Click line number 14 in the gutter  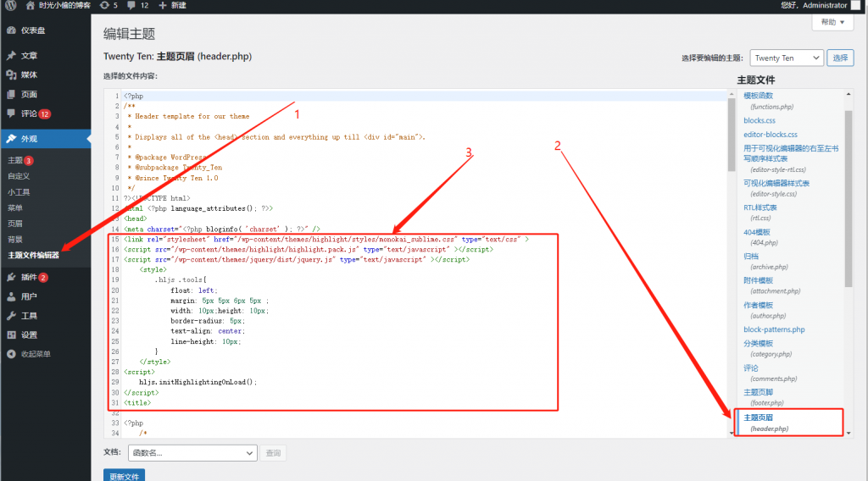click(x=115, y=229)
